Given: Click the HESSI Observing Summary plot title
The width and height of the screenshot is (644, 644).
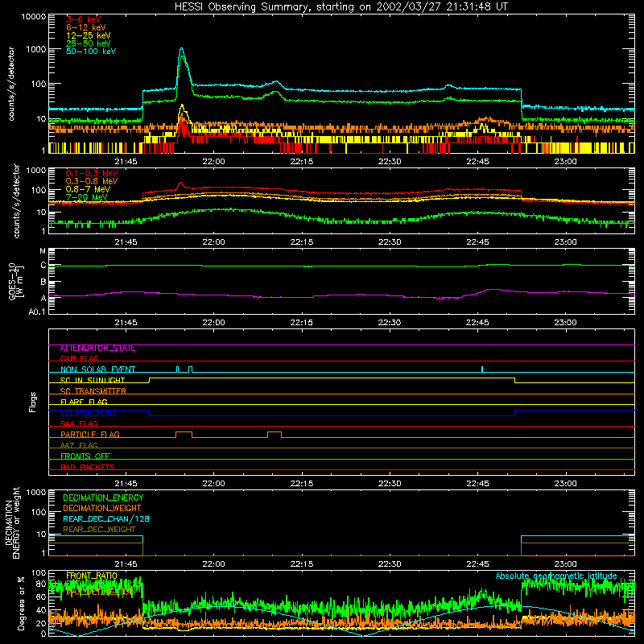Looking at the screenshot, I should click(x=341, y=6).
